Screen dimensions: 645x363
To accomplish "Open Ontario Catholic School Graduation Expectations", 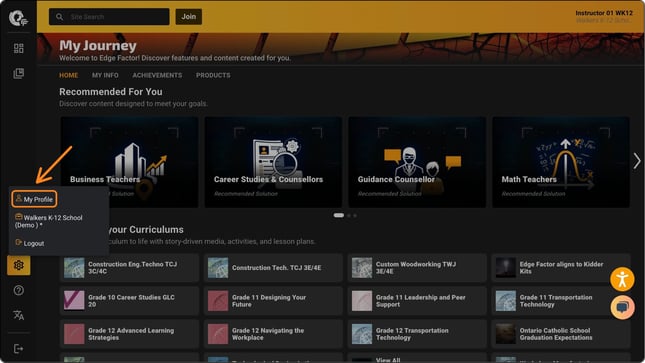I will coord(561,334).
